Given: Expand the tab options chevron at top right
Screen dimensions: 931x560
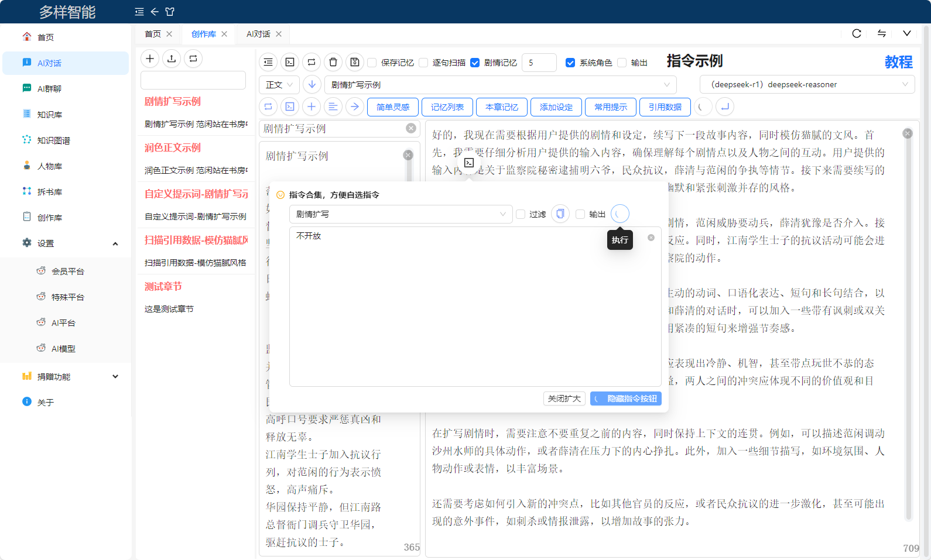Looking at the screenshot, I should (x=907, y=33).
